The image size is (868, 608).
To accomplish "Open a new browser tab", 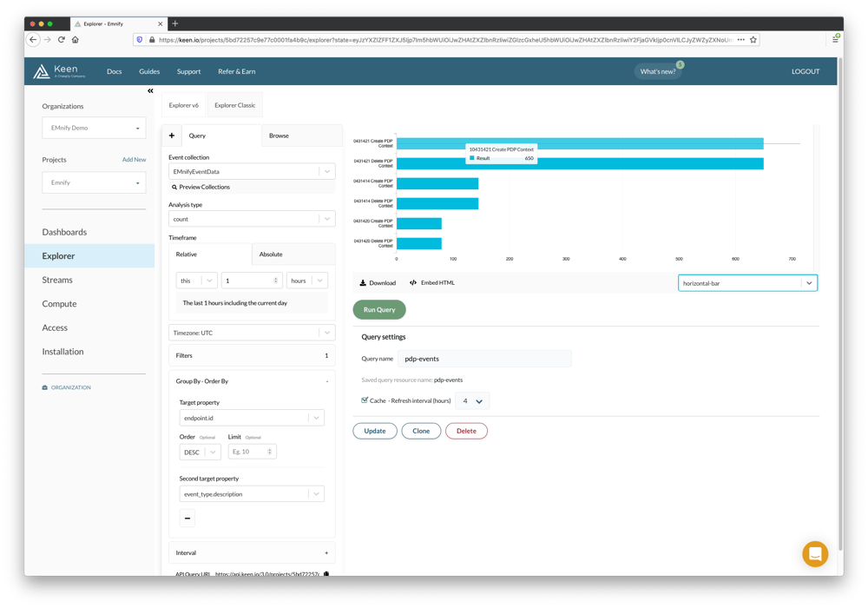I will 175,23.
